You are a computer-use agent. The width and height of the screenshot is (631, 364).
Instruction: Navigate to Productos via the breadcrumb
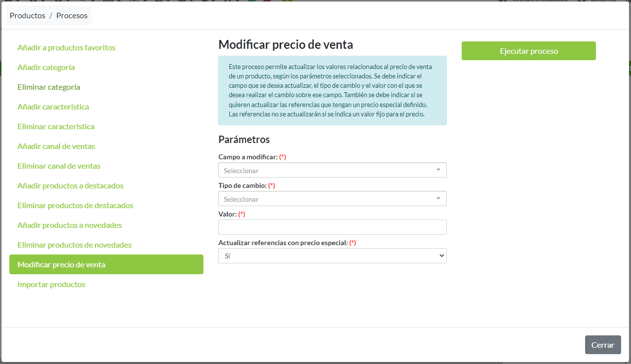point(27,15)
